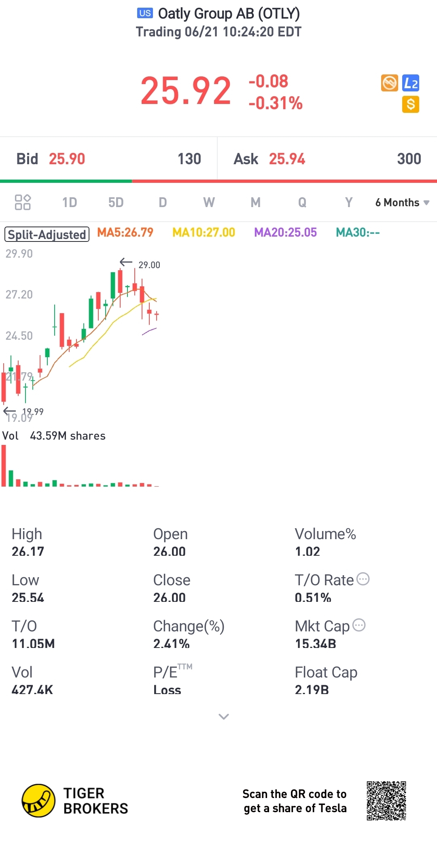The image size is (437, 868).
Task: Select the Q quarterly chart tab
Action: pos(302,202)
